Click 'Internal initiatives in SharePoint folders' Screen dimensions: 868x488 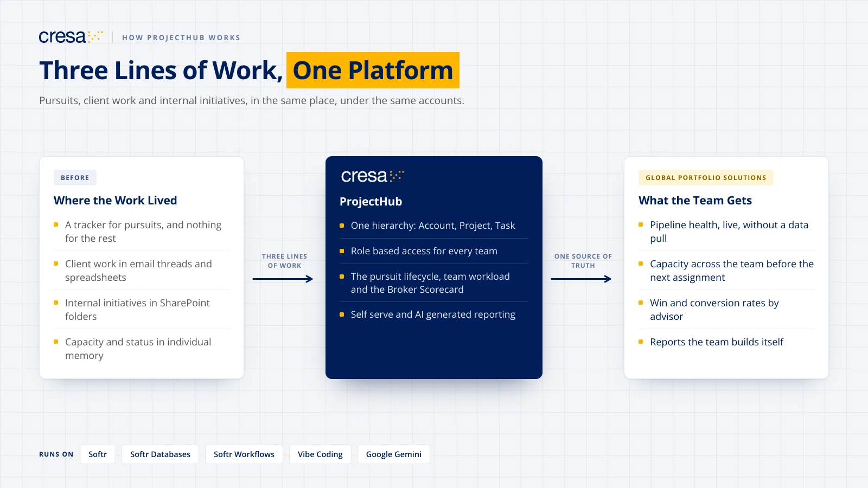[137, 310]
